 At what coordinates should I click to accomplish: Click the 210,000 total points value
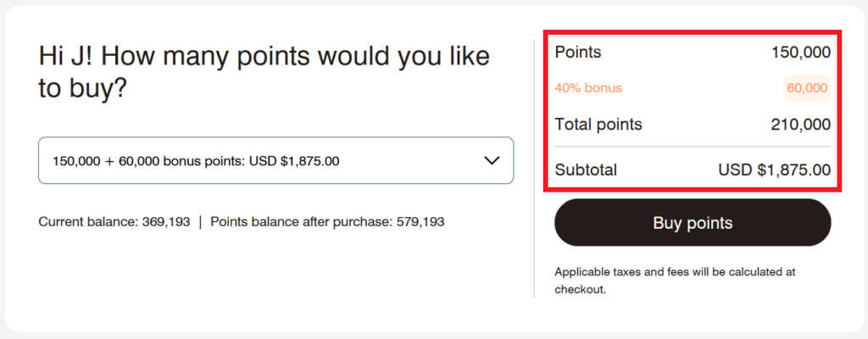point(801,125)
